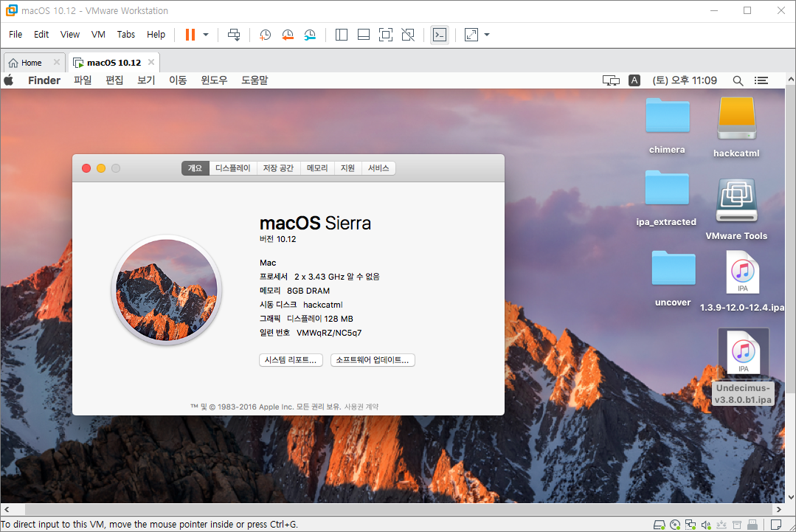Screen dimensions: 796x532
Task: Open the VMware File menu
Action: [15, 34]
